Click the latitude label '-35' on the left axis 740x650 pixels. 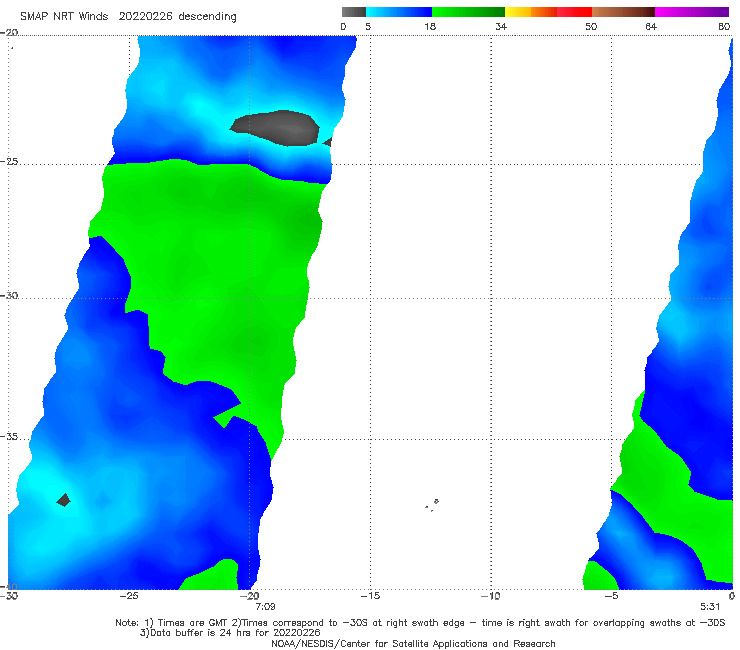pos(9,436)
